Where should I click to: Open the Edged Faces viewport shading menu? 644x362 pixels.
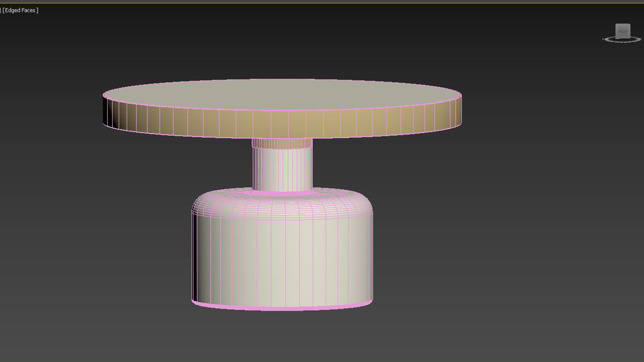point(20,10)
